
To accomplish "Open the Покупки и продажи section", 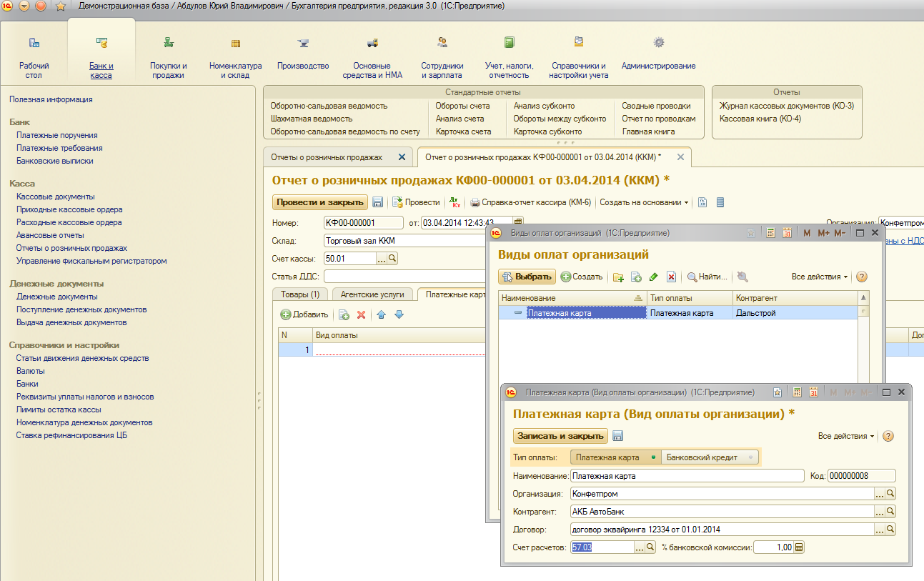I will [x=168, y=57].
